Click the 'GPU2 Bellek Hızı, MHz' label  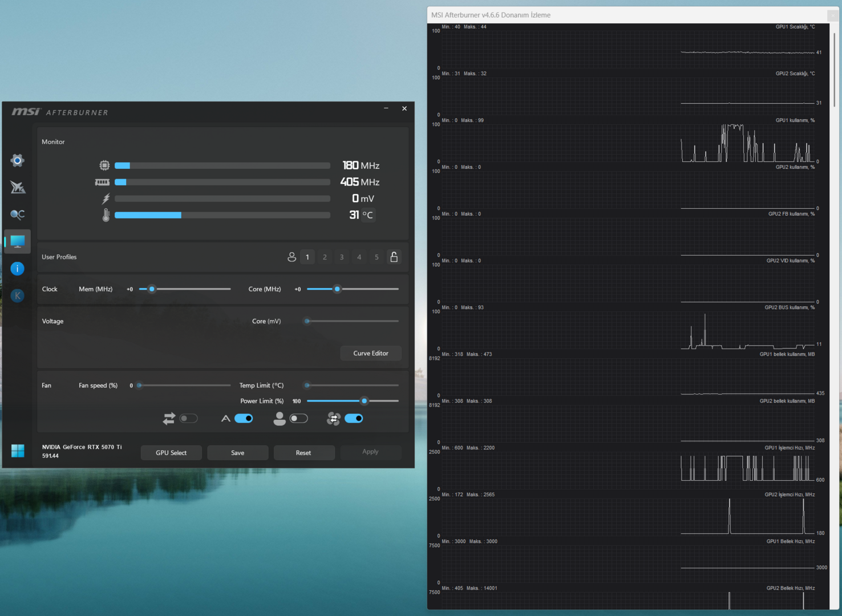(x=791, y=588)
